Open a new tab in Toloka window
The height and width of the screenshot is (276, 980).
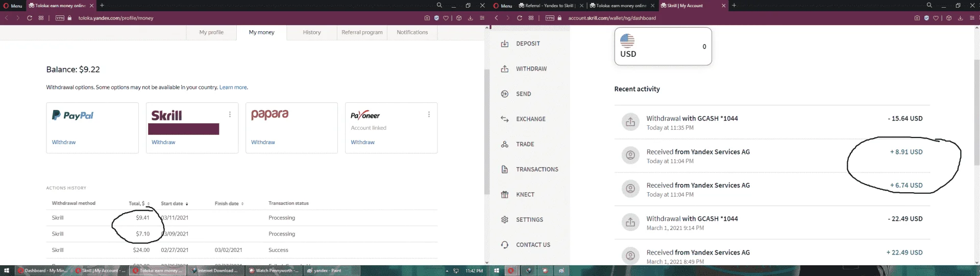click(102, 6)
